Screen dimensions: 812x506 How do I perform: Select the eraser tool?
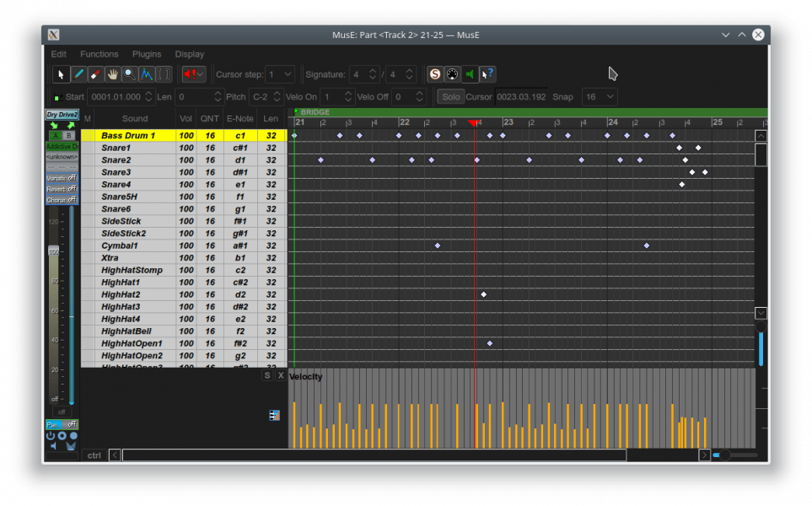[x=95, y=74]
